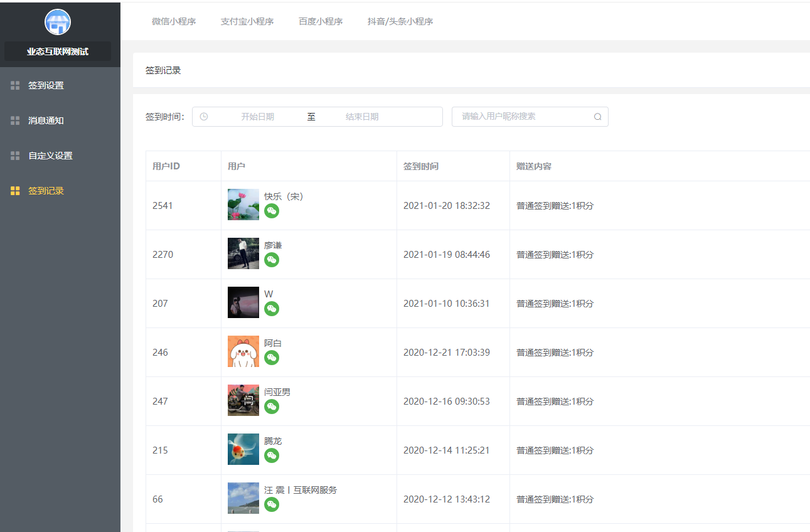Switch to 抖音/头条小程序 tab
The width and height of the screenshot is (810, 532).
click(x=400, y=21)
